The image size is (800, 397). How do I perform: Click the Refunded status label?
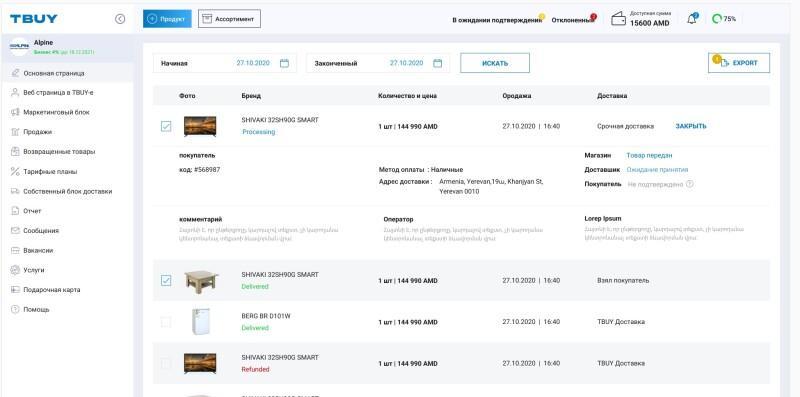(255, 369)
